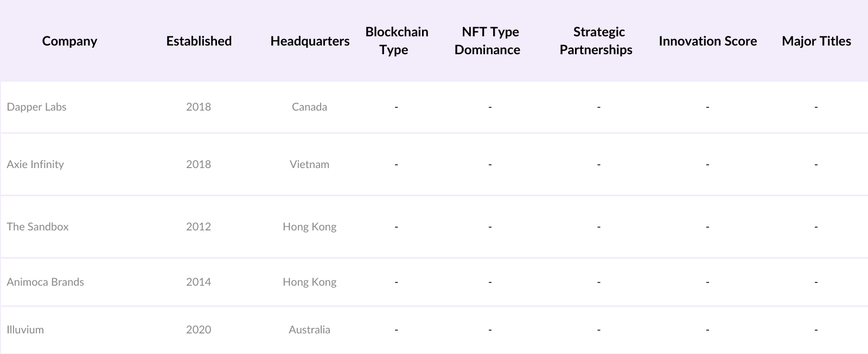Click the Canada headquarters cell
This screenshot has width=868, height=354.
[x=309, y=107]
